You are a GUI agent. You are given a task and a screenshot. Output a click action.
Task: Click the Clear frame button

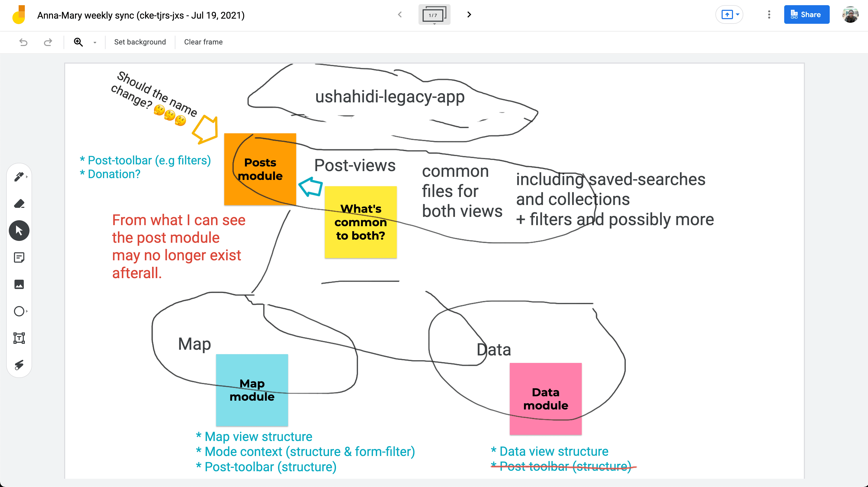point(203,42)
